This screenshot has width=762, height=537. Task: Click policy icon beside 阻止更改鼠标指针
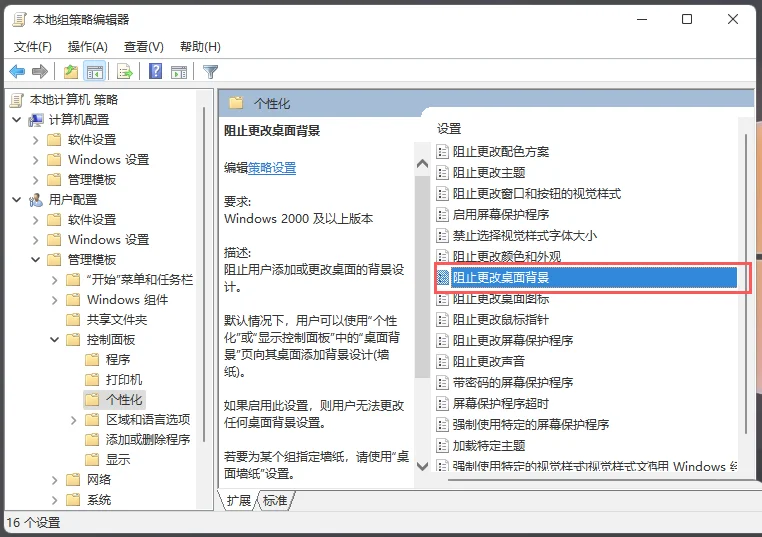point(442,320)
